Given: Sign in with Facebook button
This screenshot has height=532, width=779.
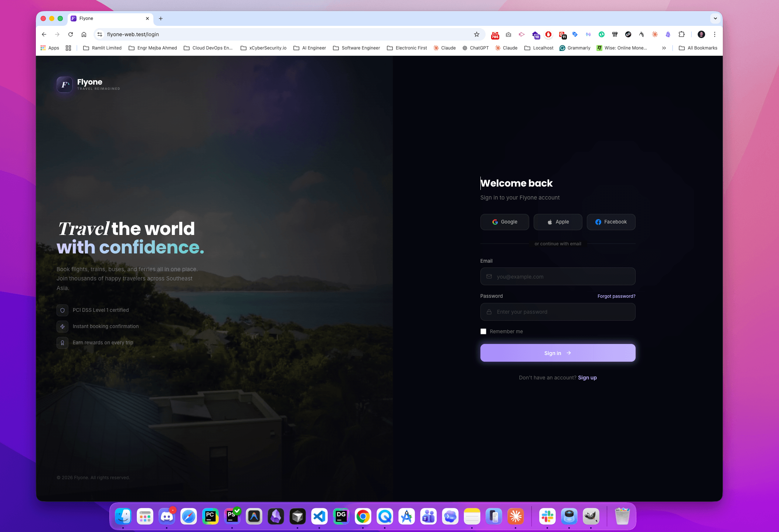Looking at the screenshot, I should pos(611,222).
